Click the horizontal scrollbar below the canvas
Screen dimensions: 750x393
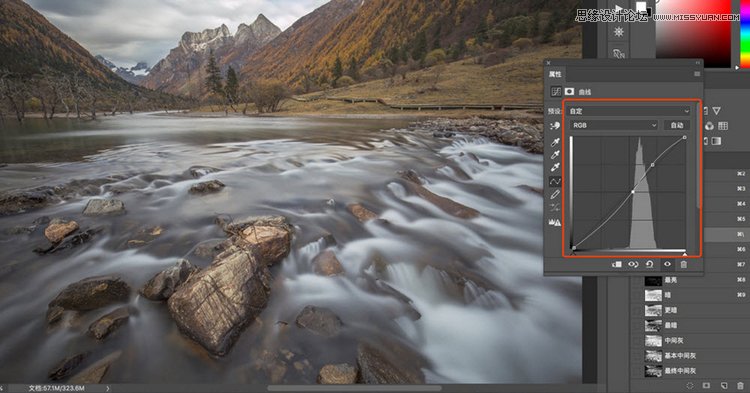point(354,388)
